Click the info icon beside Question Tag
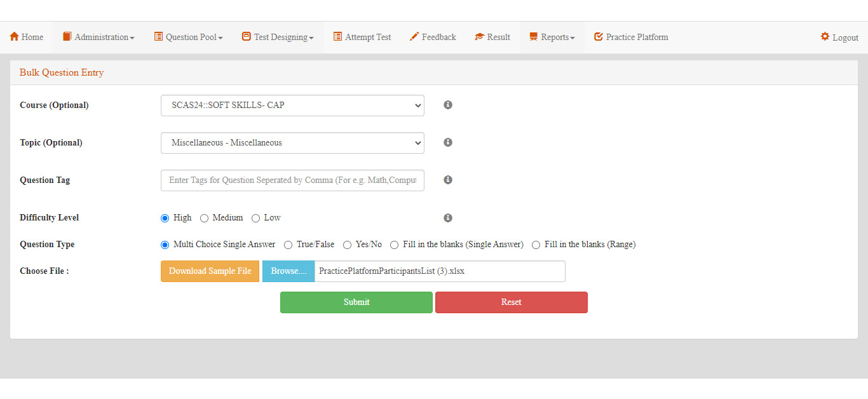The width and height of the screenshot is (868, 399). tap(448, 180)
